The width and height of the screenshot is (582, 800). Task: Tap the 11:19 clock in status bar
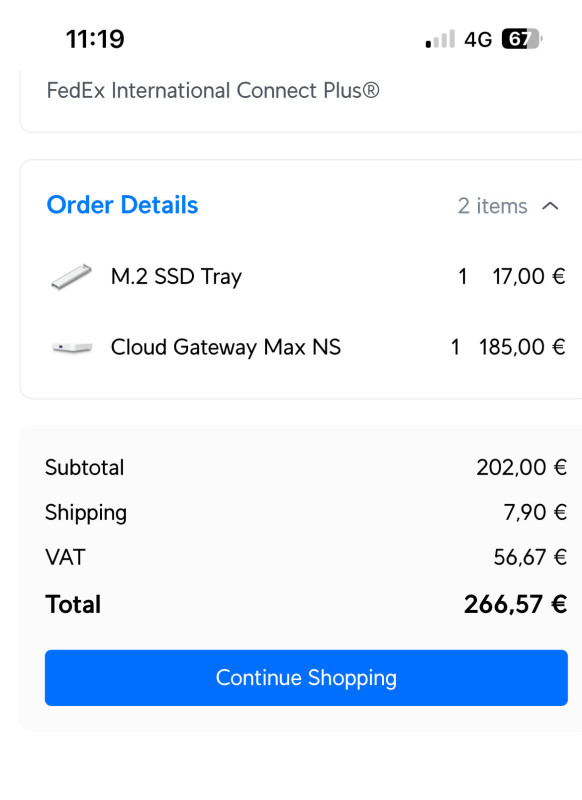click(x=95, y=39)
